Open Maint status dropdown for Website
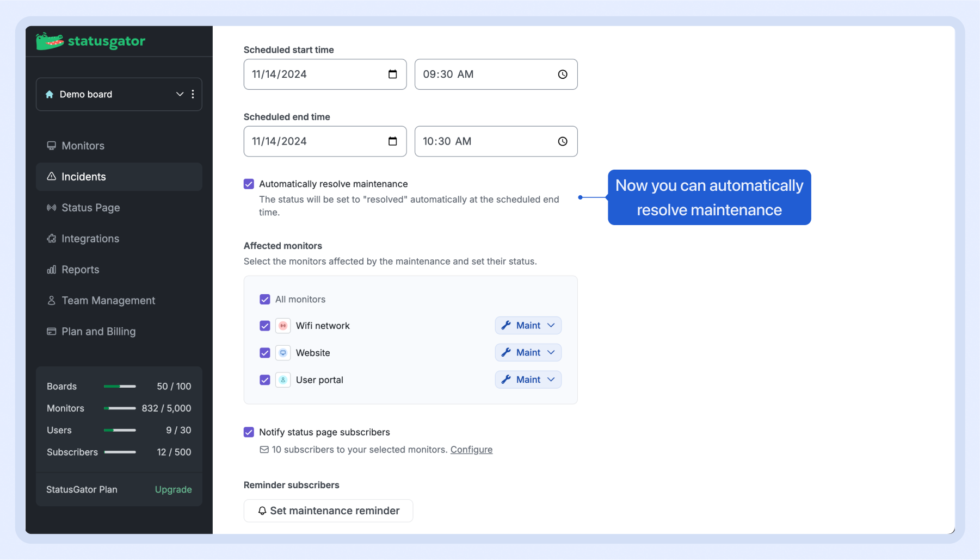 528,353
